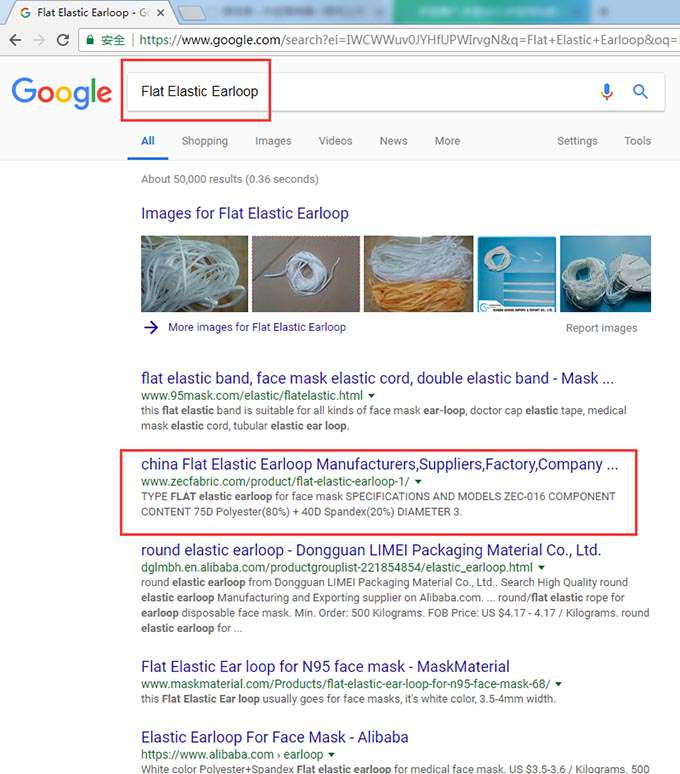Open the More search categories menu
Image resolution: width=680 pixels, height=774 pixels.
point(447,141)
